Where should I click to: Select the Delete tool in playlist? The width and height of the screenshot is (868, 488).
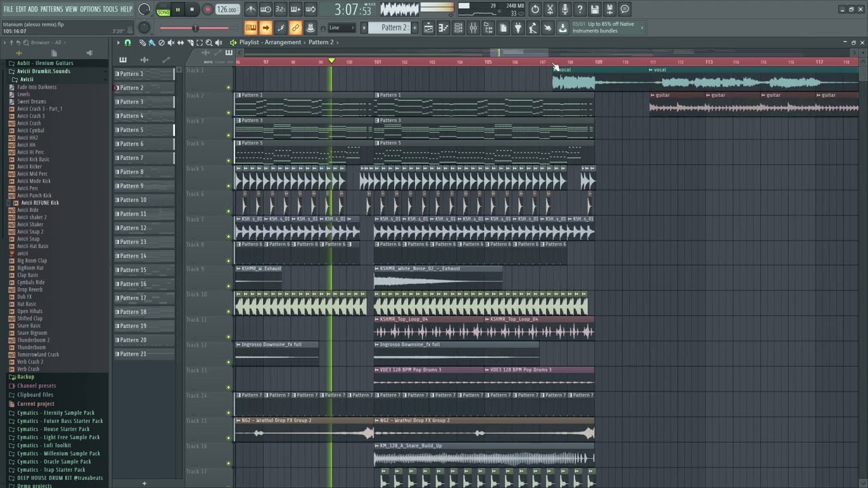[x=161, y=43]
